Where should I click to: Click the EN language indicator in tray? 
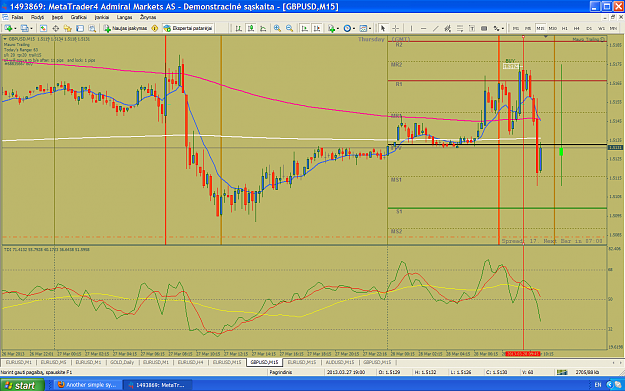click(597, 385)
